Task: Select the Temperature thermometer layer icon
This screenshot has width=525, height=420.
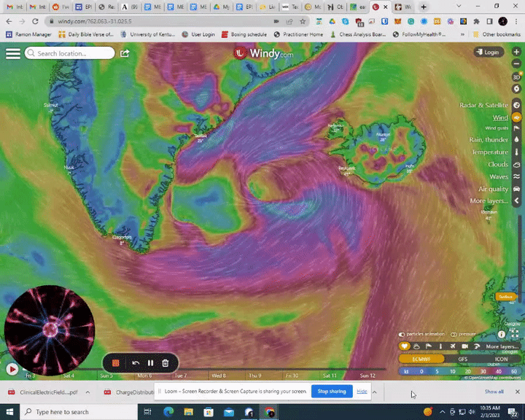Action: tap(516, 152)
